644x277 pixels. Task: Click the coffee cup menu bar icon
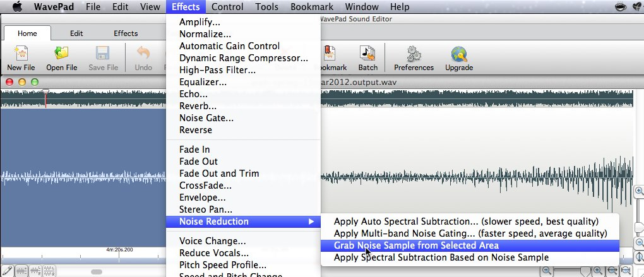(x=620, y=6)
